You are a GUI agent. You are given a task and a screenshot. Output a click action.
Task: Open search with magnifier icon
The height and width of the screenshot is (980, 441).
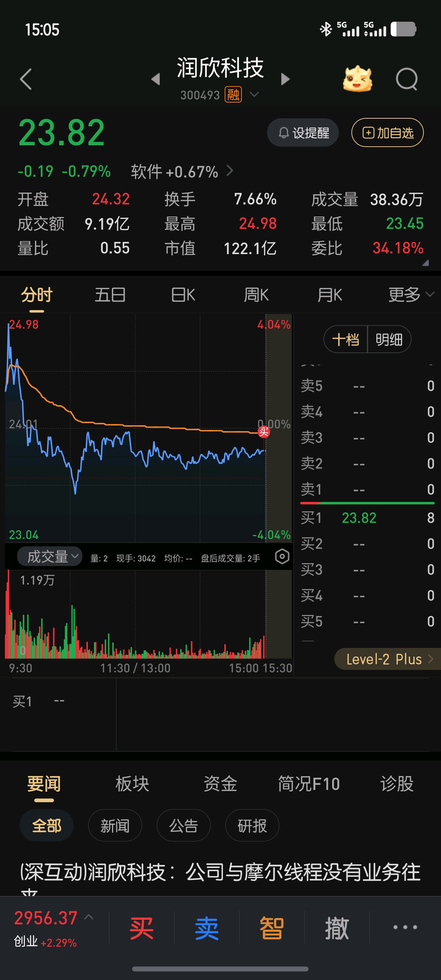click(x=407, y=79)
